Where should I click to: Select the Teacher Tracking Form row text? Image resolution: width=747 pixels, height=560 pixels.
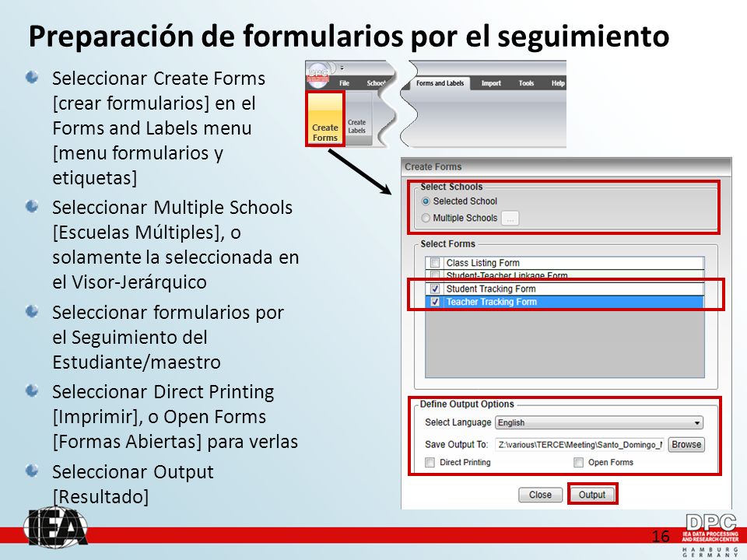(x=491, y=302)
